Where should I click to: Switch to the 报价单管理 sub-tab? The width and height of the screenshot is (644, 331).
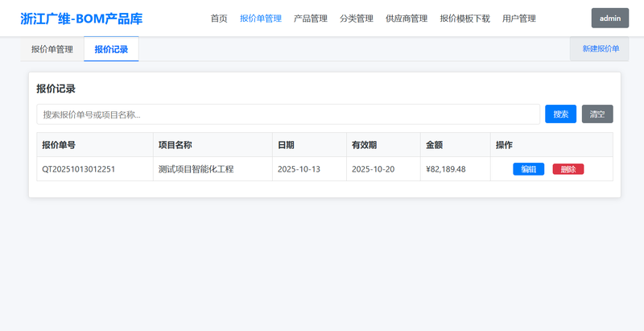pos(52,49)
